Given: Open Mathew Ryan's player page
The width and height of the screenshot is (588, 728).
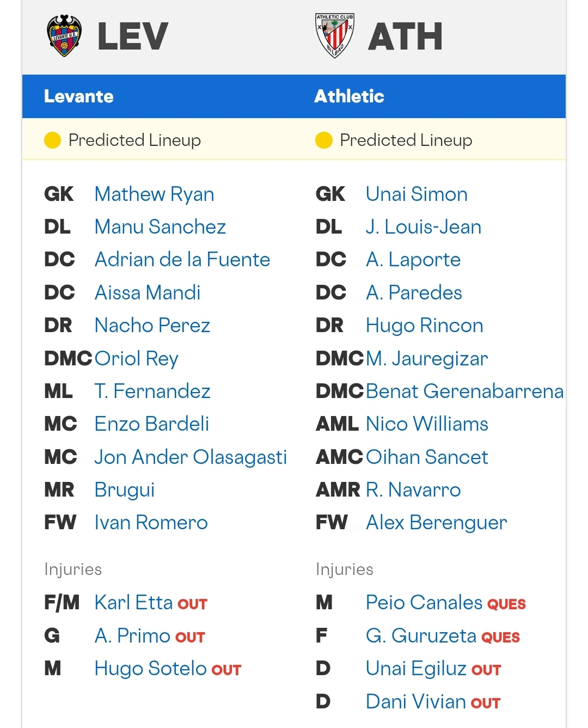Looking at the screenshot, I should click(x=154, y=194).
